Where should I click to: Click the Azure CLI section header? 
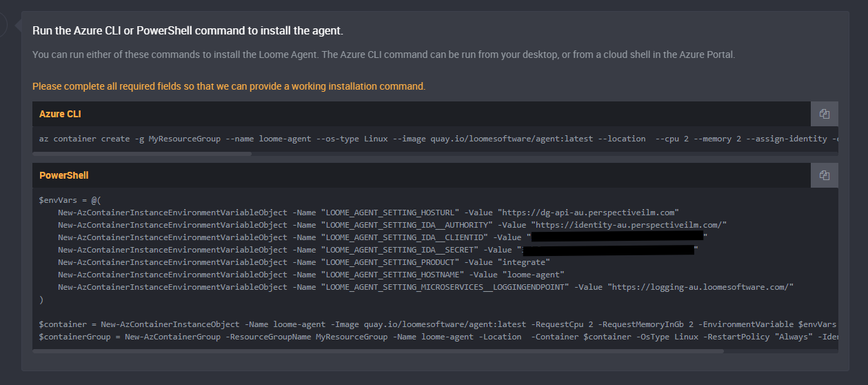tap(421, 114)
